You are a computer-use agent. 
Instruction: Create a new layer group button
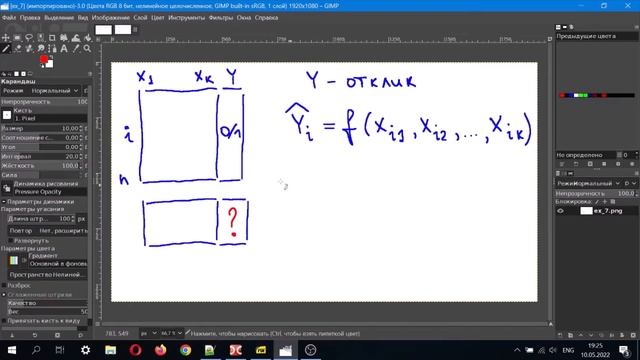(x=570, y=335)
